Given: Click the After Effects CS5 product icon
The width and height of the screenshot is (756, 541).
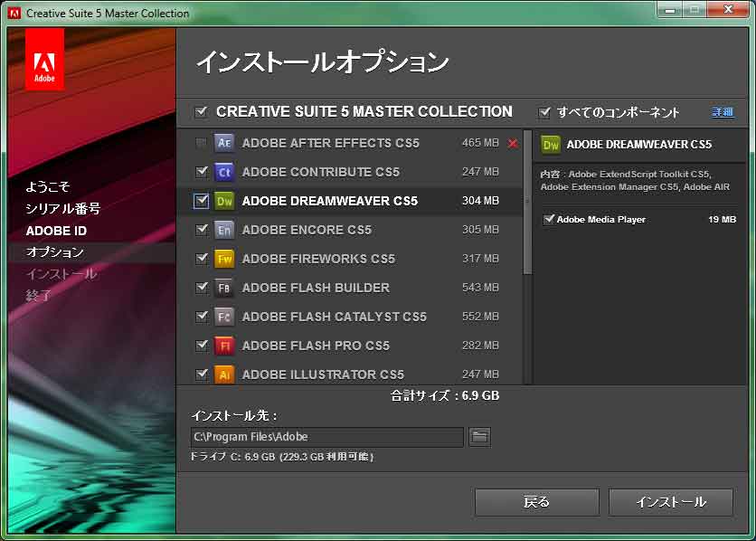Looking at the screenshot, I should (x=224, y=143).
